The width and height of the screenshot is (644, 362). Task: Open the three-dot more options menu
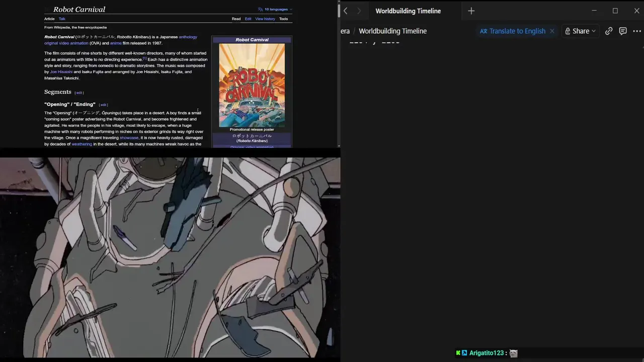[x=637, y=31]
